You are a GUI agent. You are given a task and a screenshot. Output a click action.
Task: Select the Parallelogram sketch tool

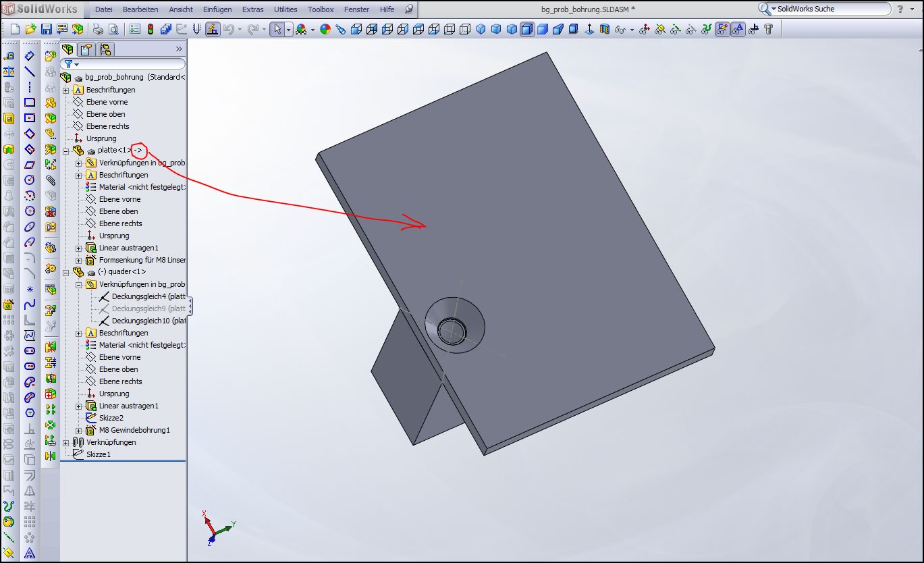tap(30, 164)
